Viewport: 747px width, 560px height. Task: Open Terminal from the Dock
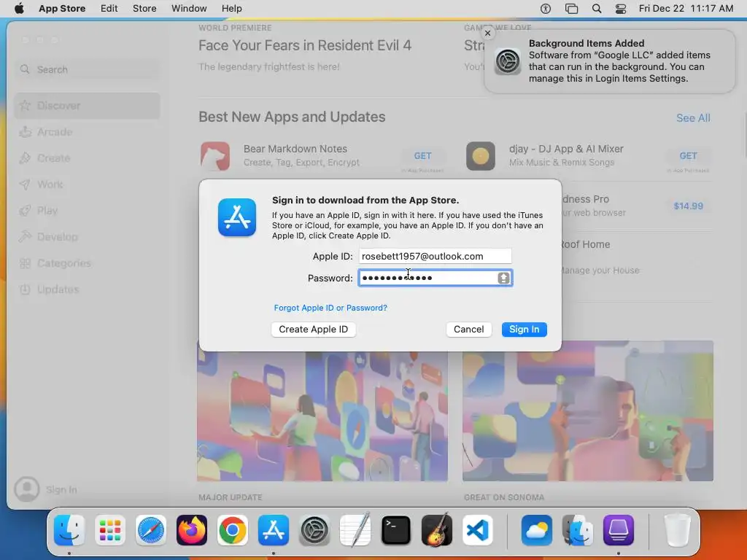click(x=396, y=530)
